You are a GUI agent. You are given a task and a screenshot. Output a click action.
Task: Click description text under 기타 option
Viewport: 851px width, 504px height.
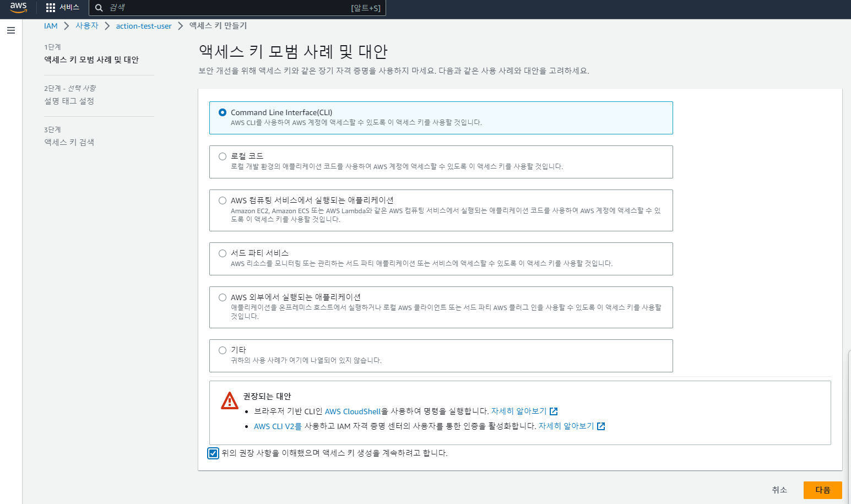tap(306, 360)
